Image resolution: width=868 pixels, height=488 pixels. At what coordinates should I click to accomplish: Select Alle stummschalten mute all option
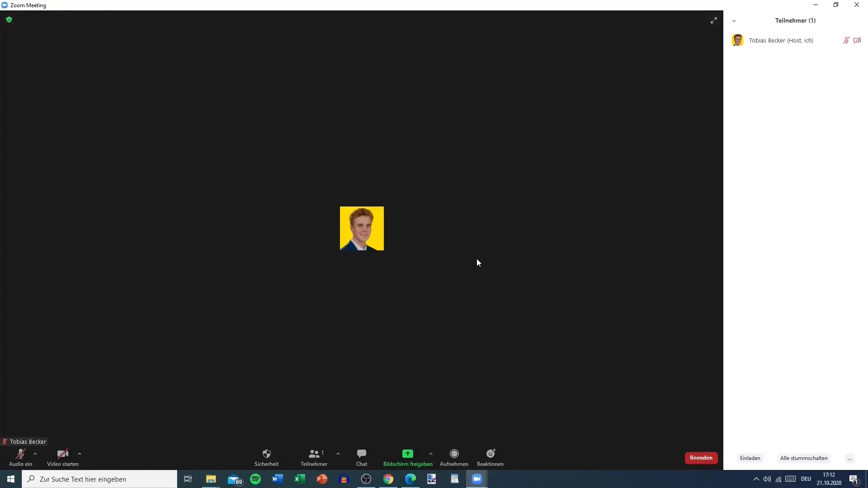[x=804, y=458]
